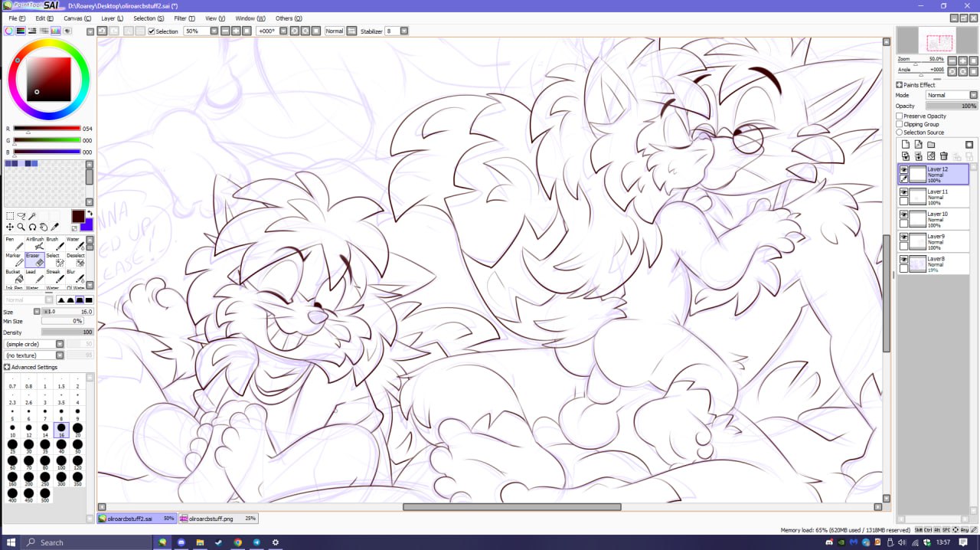Check the Clipping Group option
Viewport: 980px width, 550px height.
900,124
